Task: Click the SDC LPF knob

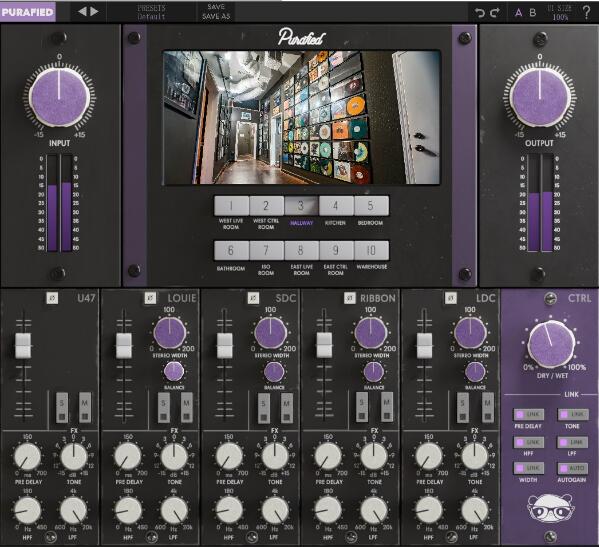Action: click(275, 510)
